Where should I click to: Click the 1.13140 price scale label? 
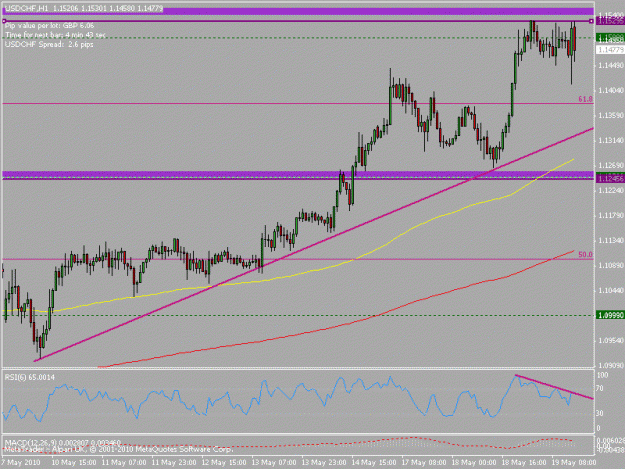coord(611,140)
